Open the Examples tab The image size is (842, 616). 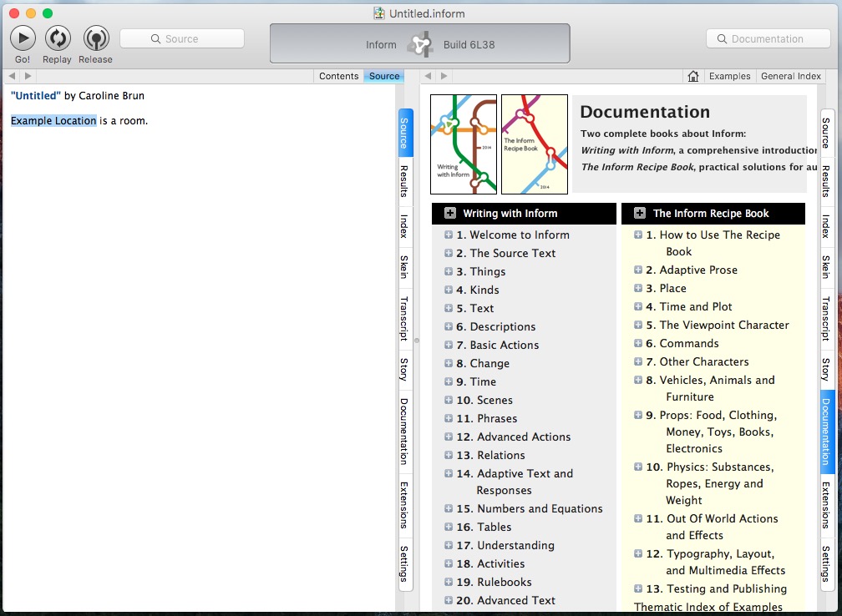pyautogui.click(x=729, y=76)
